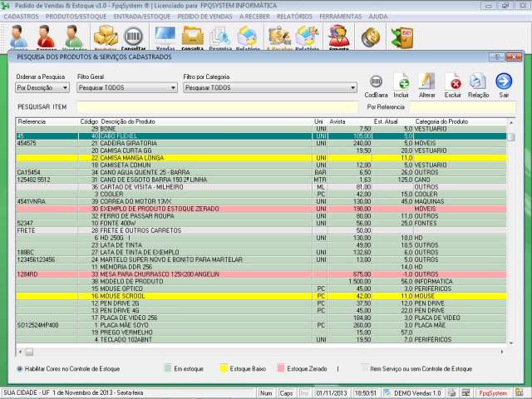Open the ENTRADA/ESTOQUE menu
The height and width of the screenshot is (399, 532).
tap(142, 17)
